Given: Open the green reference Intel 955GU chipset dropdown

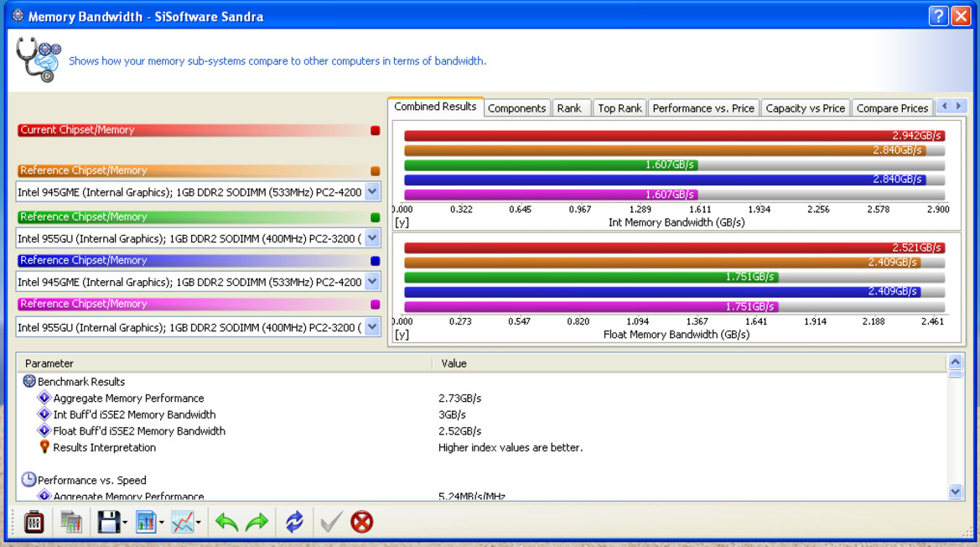Looking at the screenshot, I should tap(372, 238).
